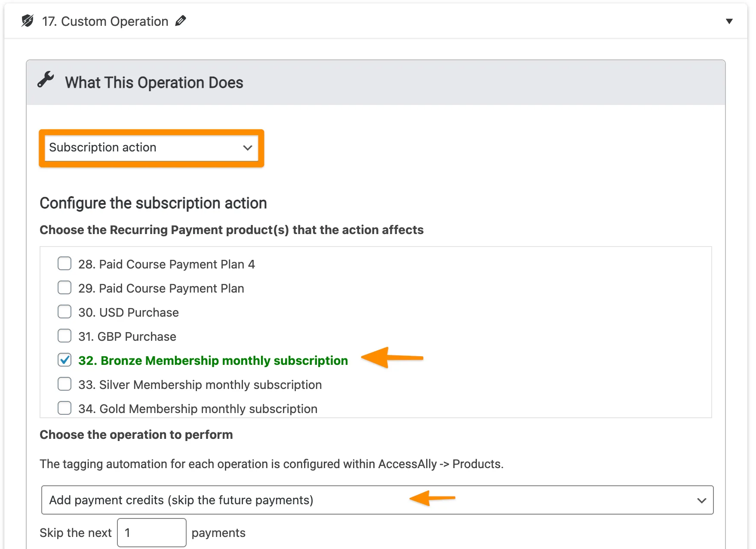The width and height of the screenshot is (756, 549).
Task: Check the GBP Purchase option
Action: 65,336
